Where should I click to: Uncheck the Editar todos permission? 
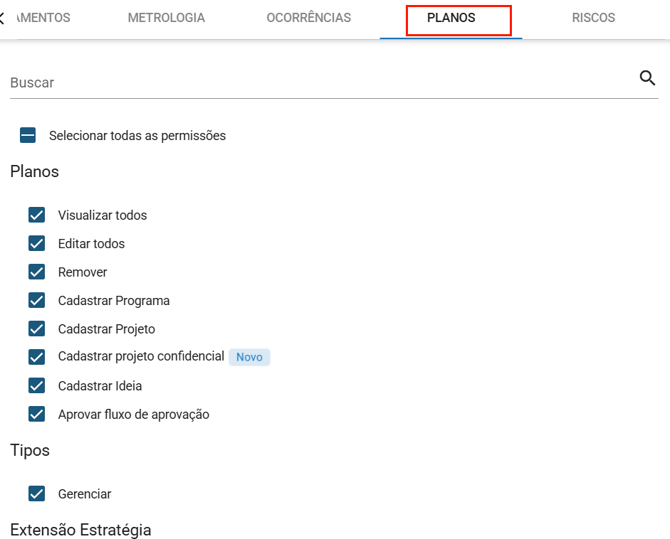pos(37,243)
